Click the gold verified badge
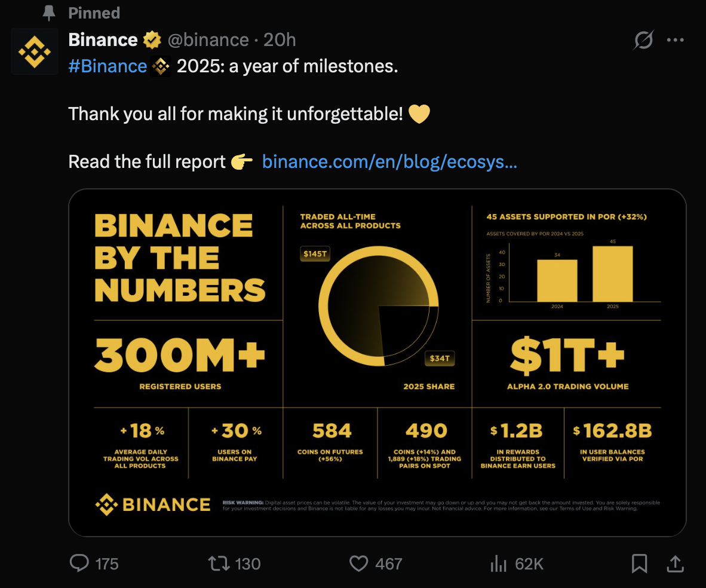The image size is (706, 588). pyautogui.click(x=152, y=40)
